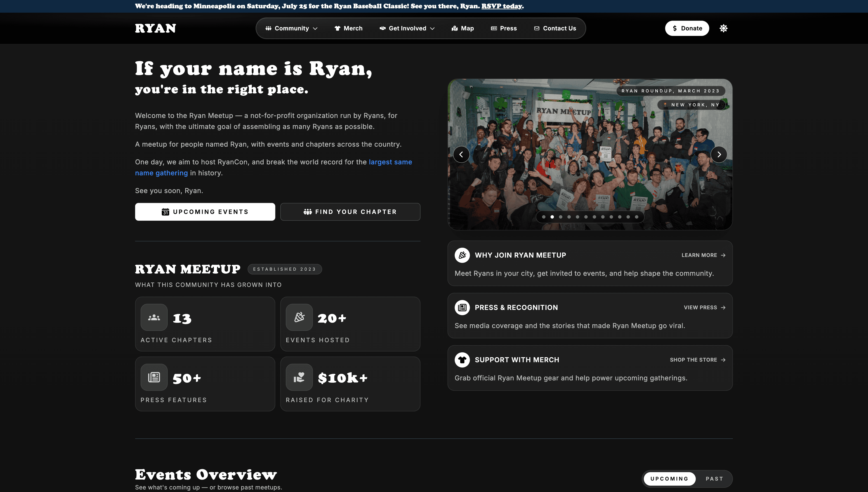Open the Merch menu item
The image size is (868, 492).
[348, 28]
